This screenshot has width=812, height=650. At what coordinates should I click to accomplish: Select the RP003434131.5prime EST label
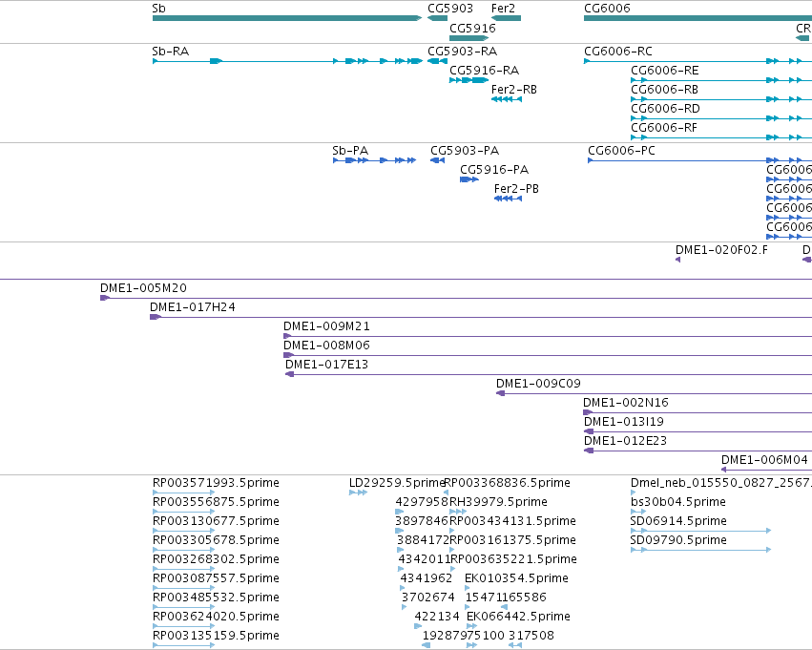tap(512, 521)
